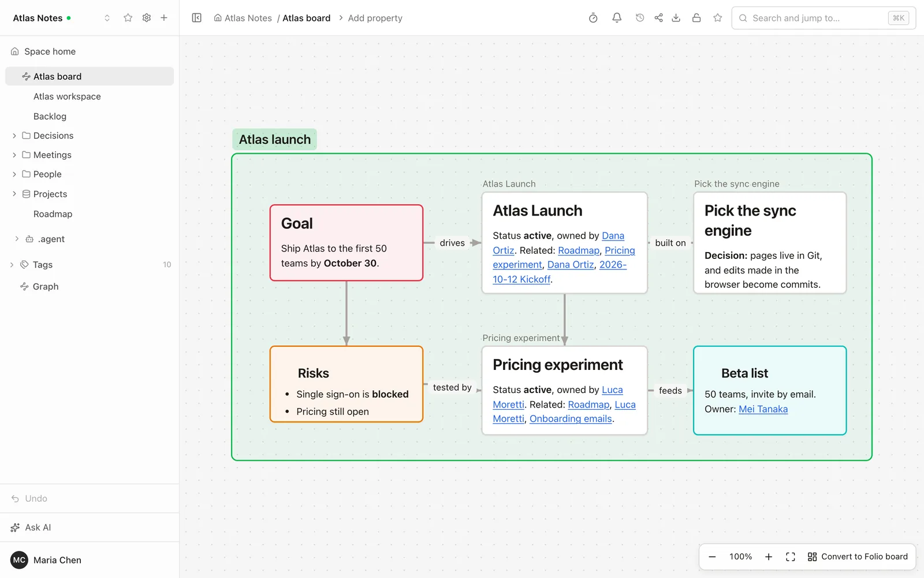Open the Onboarding emails link
Image resolution: width=924 pixels, height=578 pixels.
click(571, 419)
